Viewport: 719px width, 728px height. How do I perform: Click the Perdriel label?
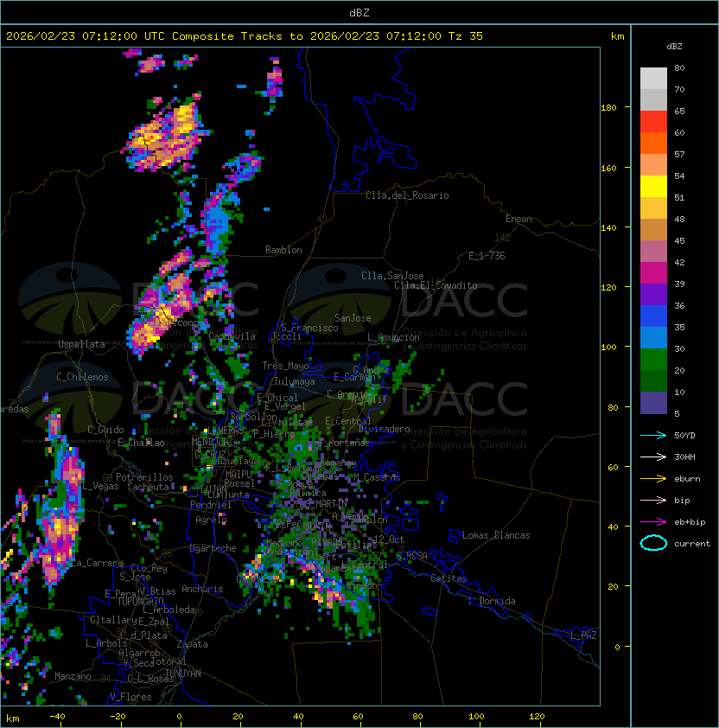[211, 505]
